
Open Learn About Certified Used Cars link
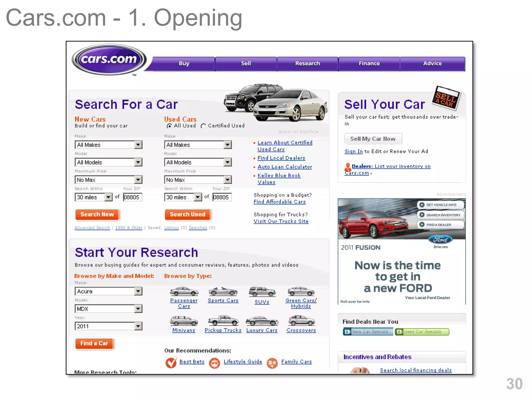[x=285, y=146]
